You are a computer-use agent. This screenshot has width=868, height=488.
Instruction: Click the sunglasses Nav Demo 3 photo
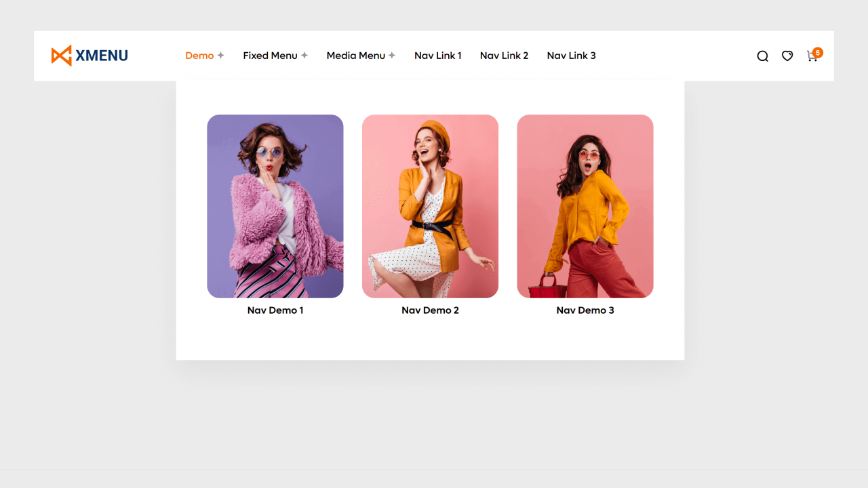coord(585,206)
